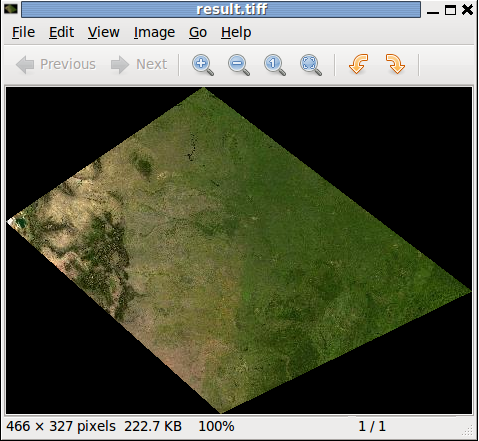The height and width of the screenshot is (441, 479).
Task: Click the result.tiff title bar
Action: (221, 9)
